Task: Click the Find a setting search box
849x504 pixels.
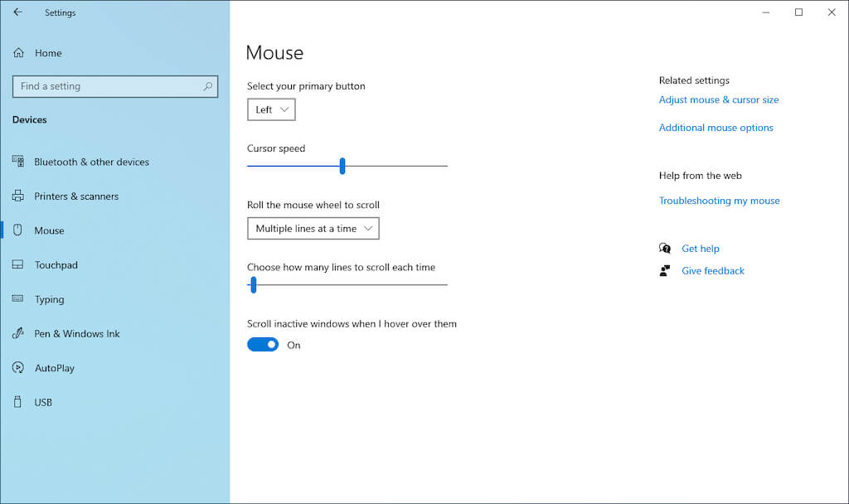Action: pyautogui.click(x=114, y=86)
